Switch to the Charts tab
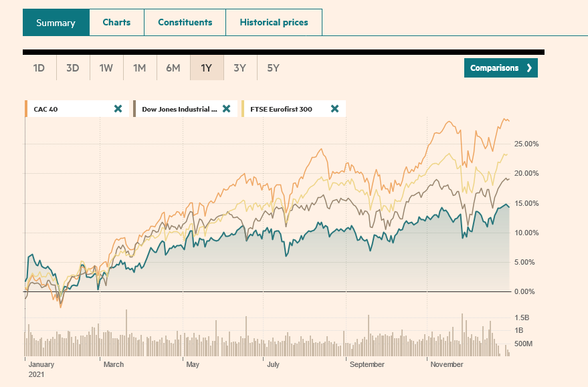This screenshot has width=588, height=387. tap(116, 22)
